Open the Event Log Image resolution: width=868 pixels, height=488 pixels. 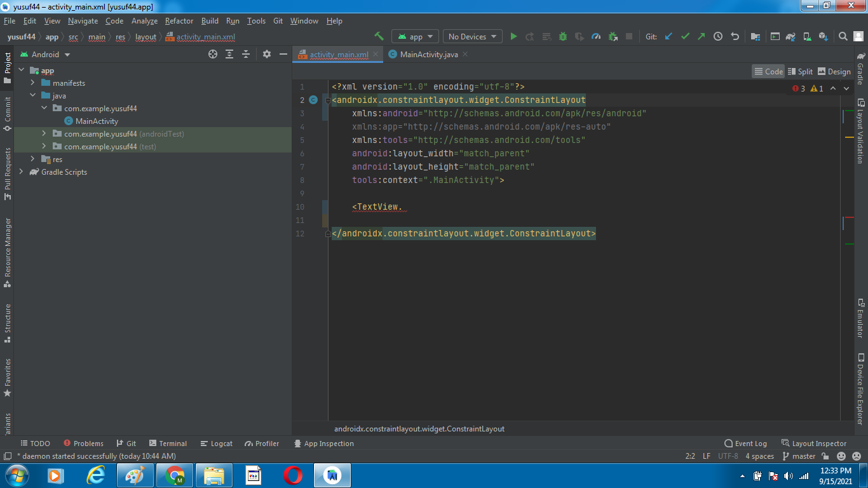(745, 443)
